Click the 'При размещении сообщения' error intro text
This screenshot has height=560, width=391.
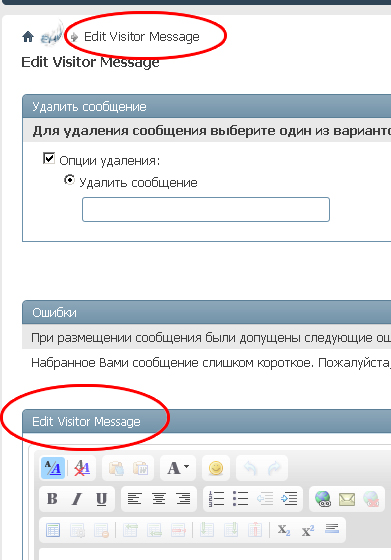[x=211, y=338]
